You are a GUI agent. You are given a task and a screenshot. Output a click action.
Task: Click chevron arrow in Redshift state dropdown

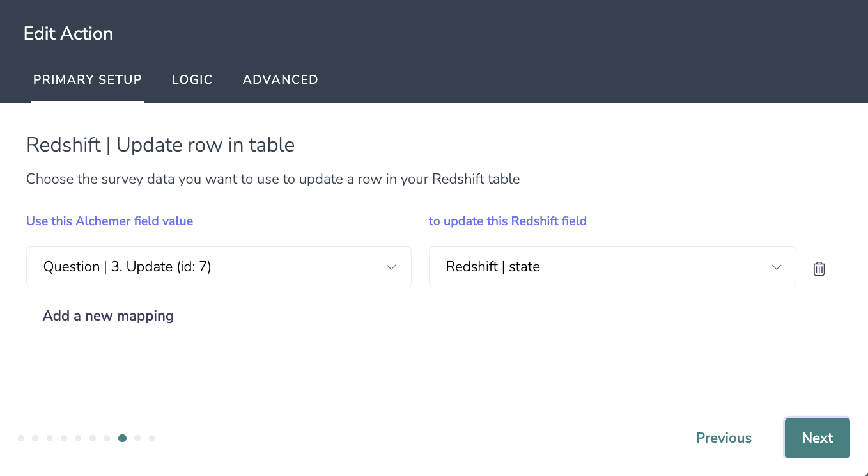pyautogui.click(x=777, y=267)
